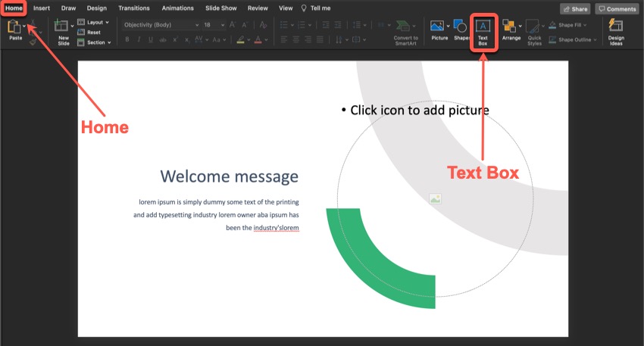Viewport: 644px width, 346px height.
Task: Click the Share button
Action: [x=575, y=9]
